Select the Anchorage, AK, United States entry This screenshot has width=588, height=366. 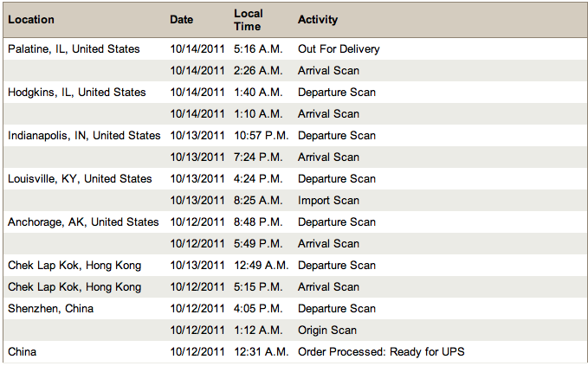pyautogui.click(x=83, y=222)
